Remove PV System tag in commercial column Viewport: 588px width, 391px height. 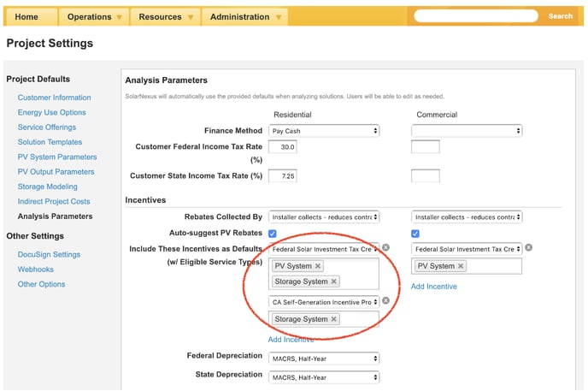461,266
